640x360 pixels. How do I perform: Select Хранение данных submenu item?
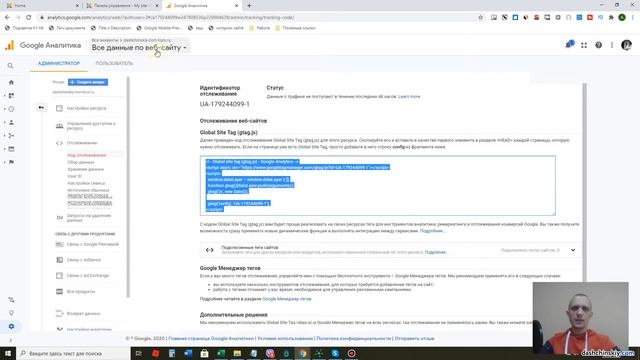[x=85, y=169]
